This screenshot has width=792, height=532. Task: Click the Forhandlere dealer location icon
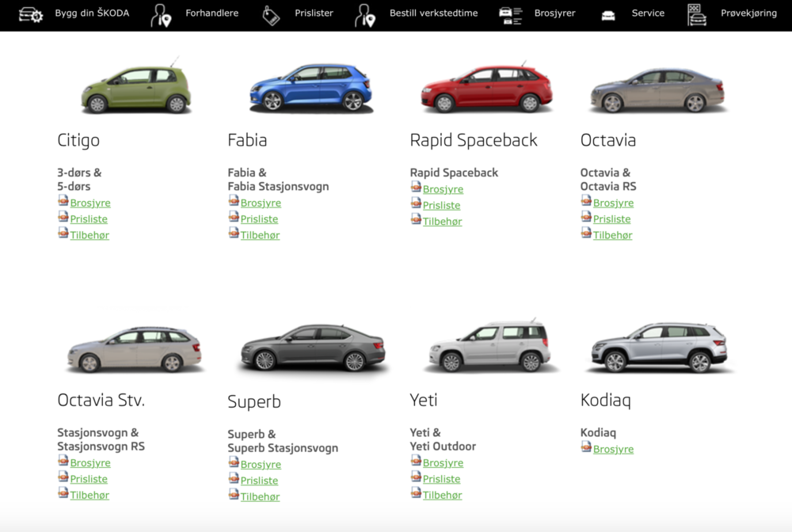(161, 15)
